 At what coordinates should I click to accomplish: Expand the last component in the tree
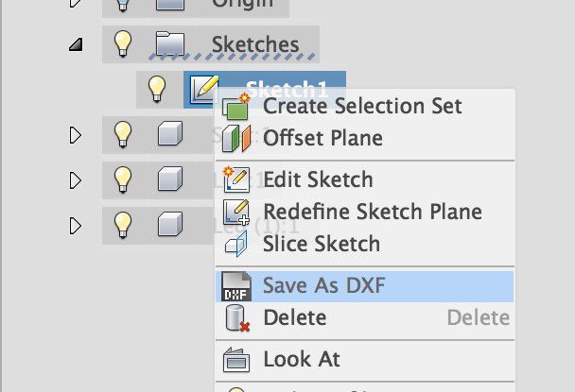tap(75, 226)
